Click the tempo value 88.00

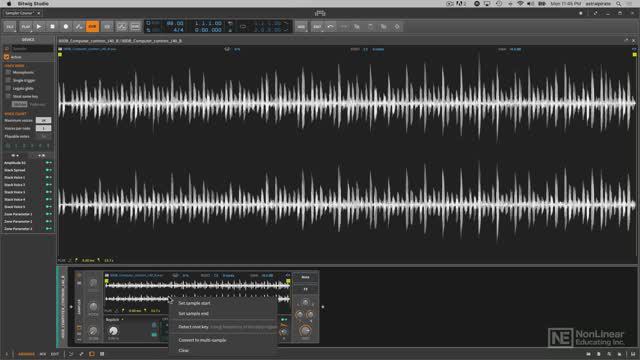coord(175,23)
